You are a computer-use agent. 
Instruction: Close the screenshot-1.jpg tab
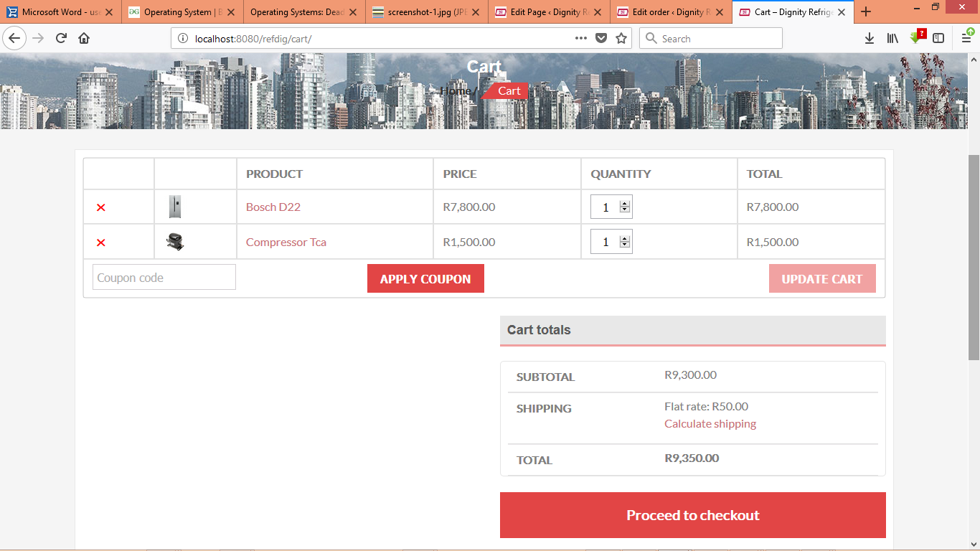(x=476, y=12)
